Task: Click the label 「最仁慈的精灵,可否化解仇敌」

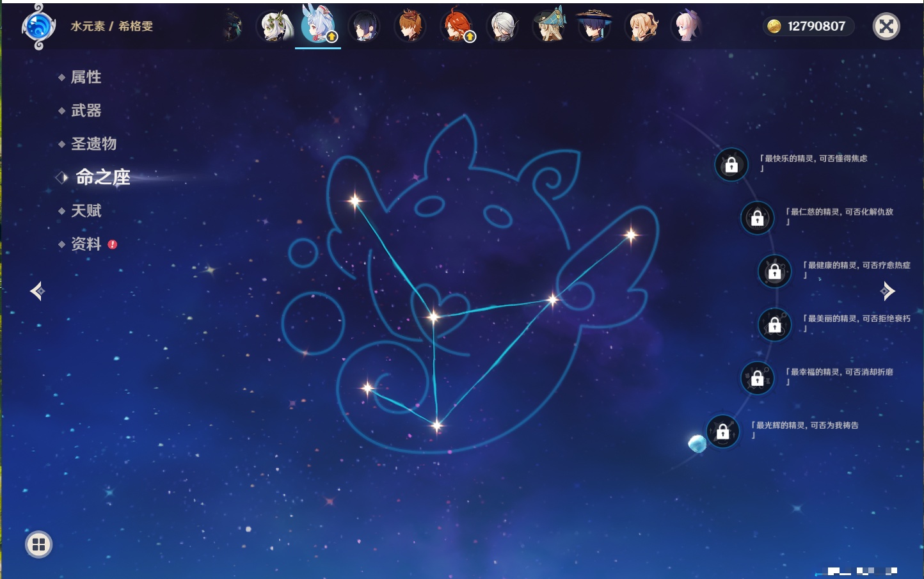Action: click(x=840, y=216)
